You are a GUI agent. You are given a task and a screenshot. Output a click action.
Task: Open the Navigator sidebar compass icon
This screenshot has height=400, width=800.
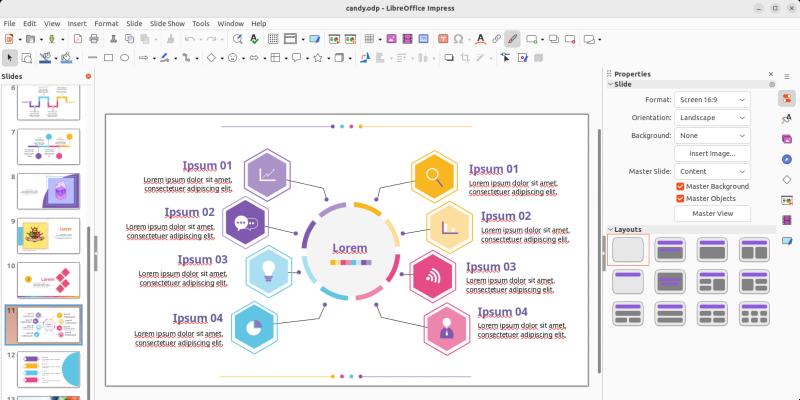[787, 159]
